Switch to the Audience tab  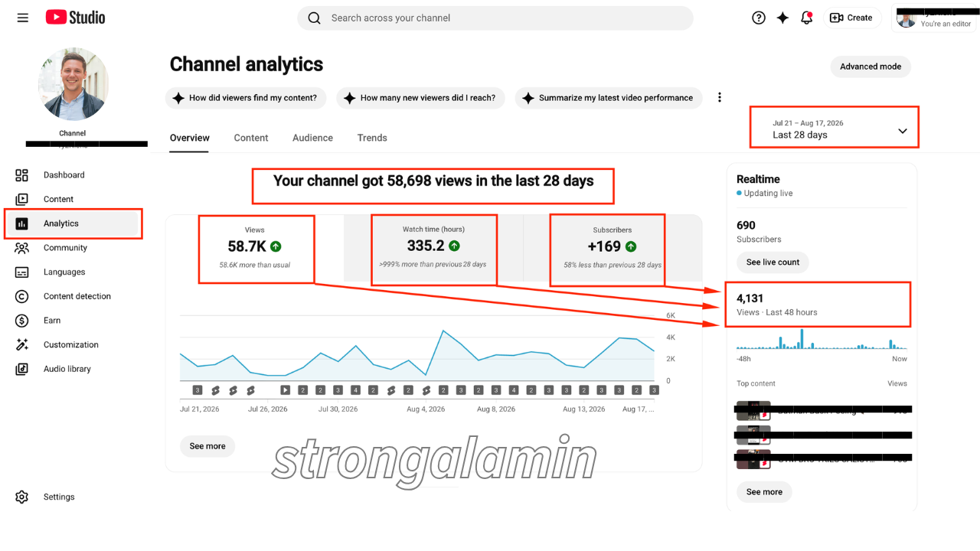[x=312, y=138]
